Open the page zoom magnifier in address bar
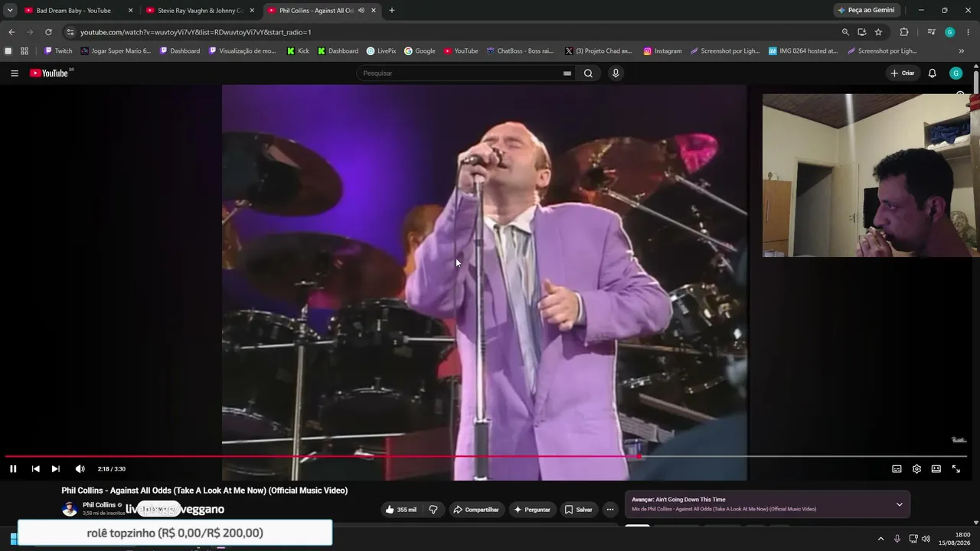Viewport: 980px width, 551px height. pyautogui.click(x=845, y=32)
